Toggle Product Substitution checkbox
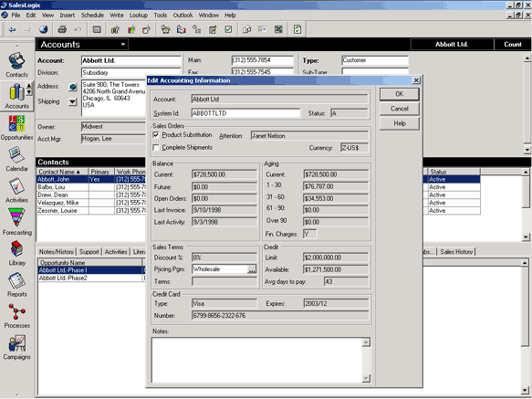 coord(156,135)
